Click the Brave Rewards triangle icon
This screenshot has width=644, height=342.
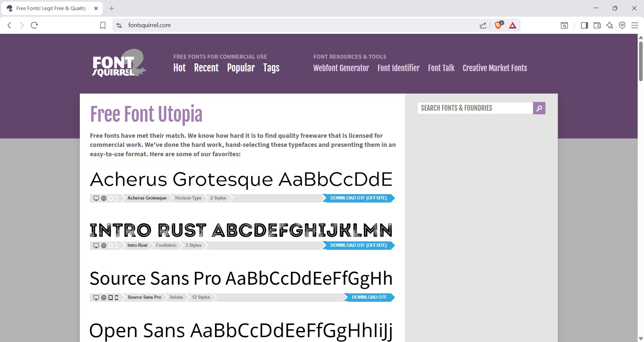click(513, 25)
